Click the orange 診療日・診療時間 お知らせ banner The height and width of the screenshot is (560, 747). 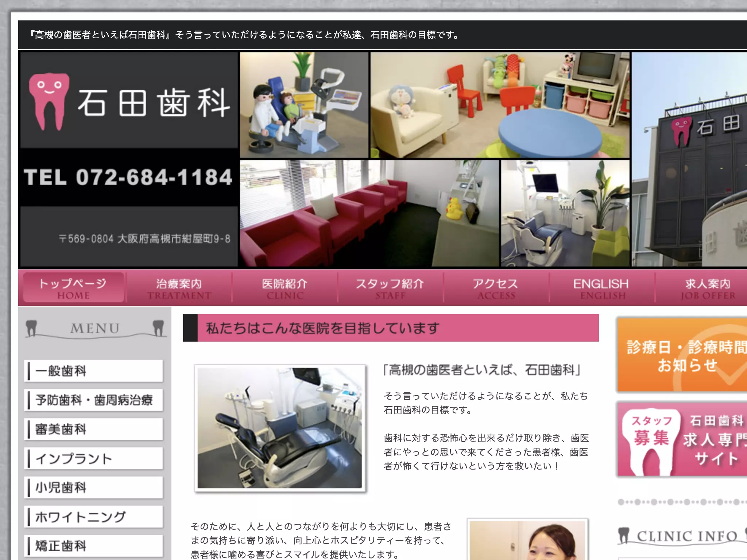pos(682,355)
